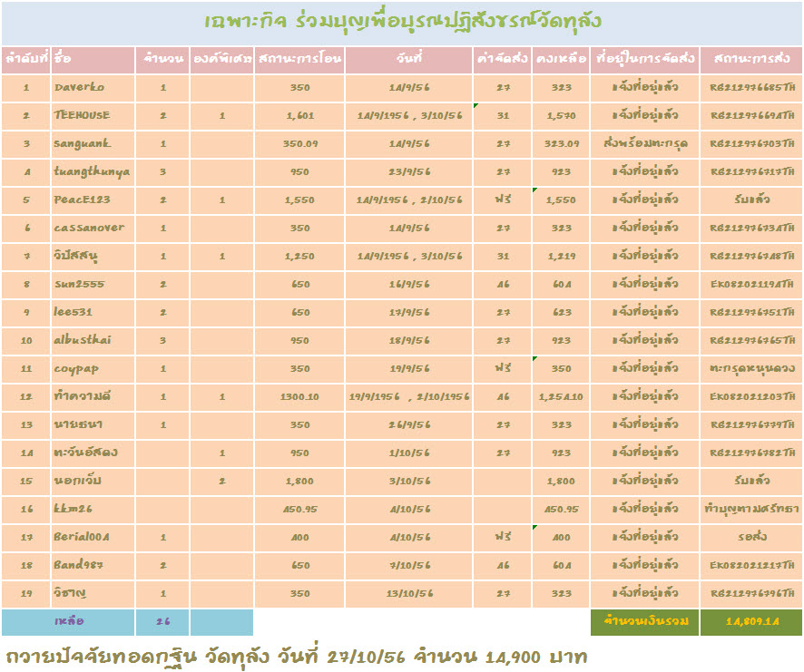Click the sheet title banner at top
This screenshot has width=804, height=672.
402,22
